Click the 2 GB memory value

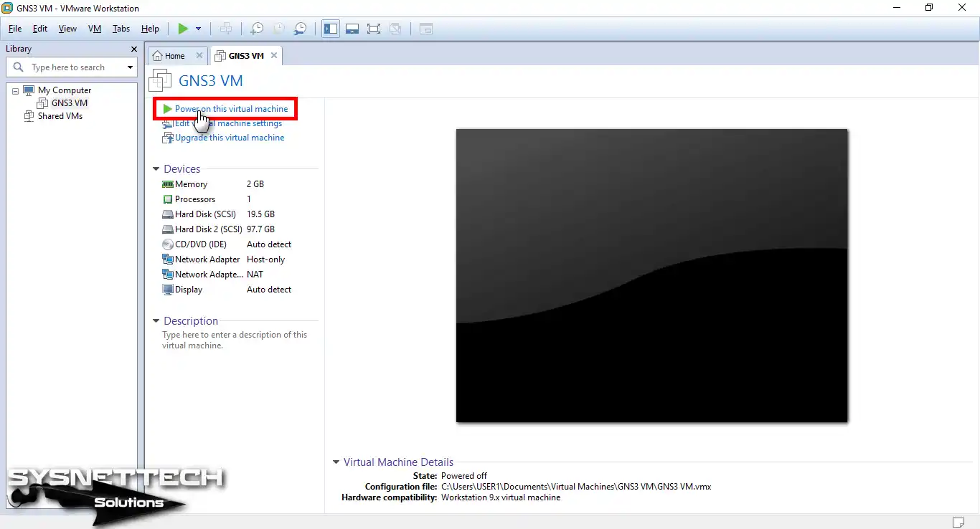255,184
